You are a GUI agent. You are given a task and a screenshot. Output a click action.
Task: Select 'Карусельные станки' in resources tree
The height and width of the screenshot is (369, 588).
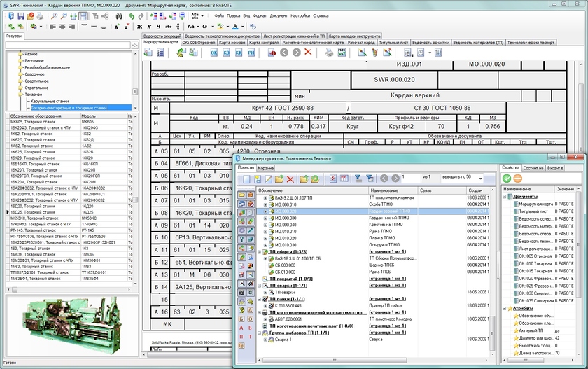click(48, 102)
